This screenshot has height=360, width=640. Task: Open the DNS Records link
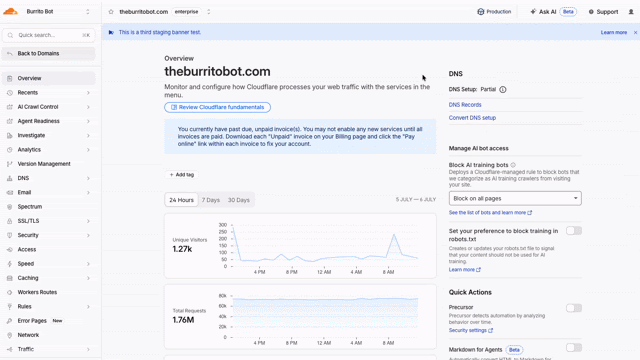coord(465,105)
